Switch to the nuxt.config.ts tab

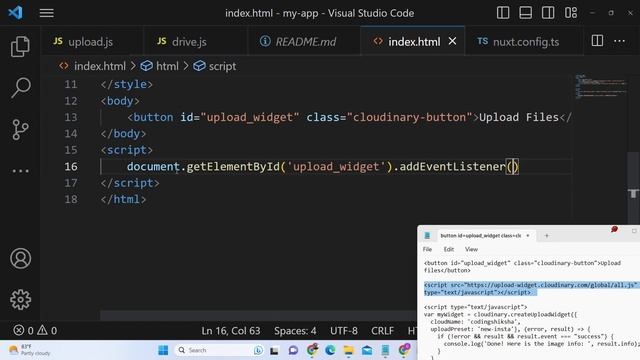[x=524, y=41]
